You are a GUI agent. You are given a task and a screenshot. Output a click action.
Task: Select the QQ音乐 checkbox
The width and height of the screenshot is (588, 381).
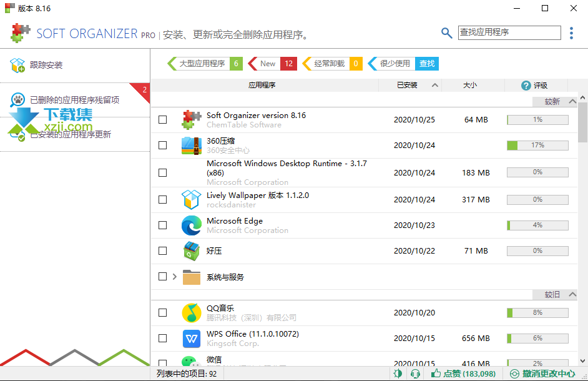(163, 313)
